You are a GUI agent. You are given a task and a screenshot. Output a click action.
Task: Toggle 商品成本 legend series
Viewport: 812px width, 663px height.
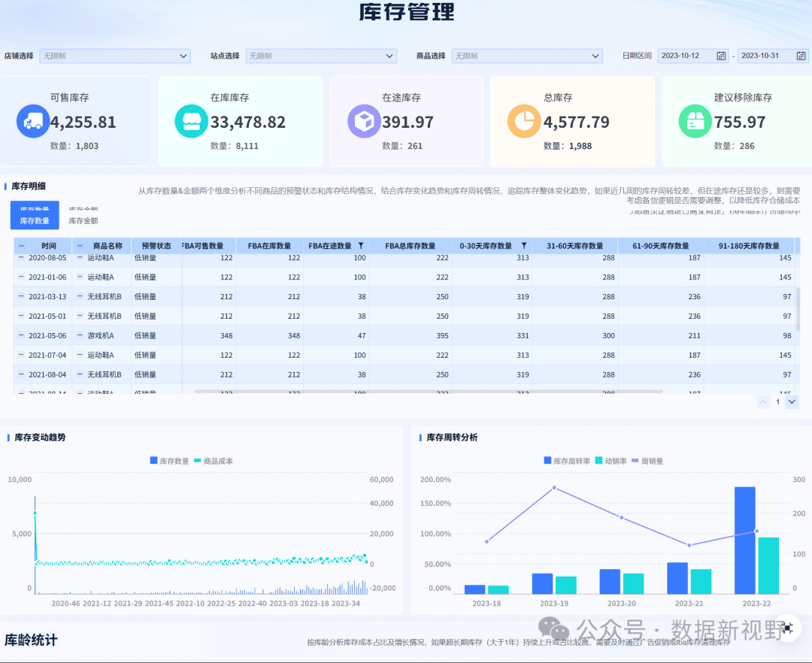pyautogui.click(x=214, y=461)
